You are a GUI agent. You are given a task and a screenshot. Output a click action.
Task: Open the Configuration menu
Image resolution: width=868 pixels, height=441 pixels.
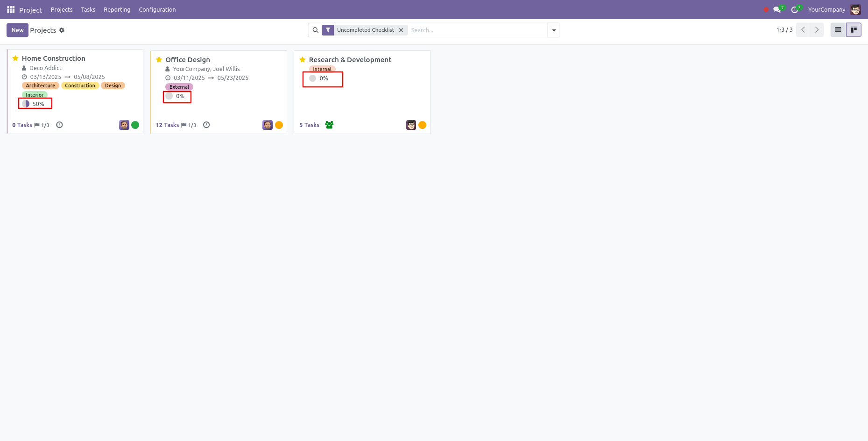[157, 9]
